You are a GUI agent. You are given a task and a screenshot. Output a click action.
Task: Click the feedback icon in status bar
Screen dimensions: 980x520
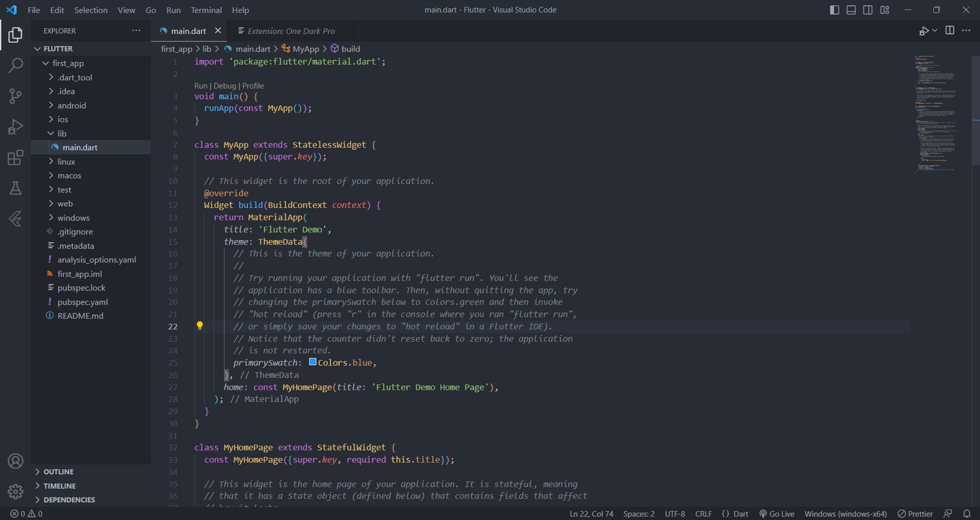(x=948, y=514)
